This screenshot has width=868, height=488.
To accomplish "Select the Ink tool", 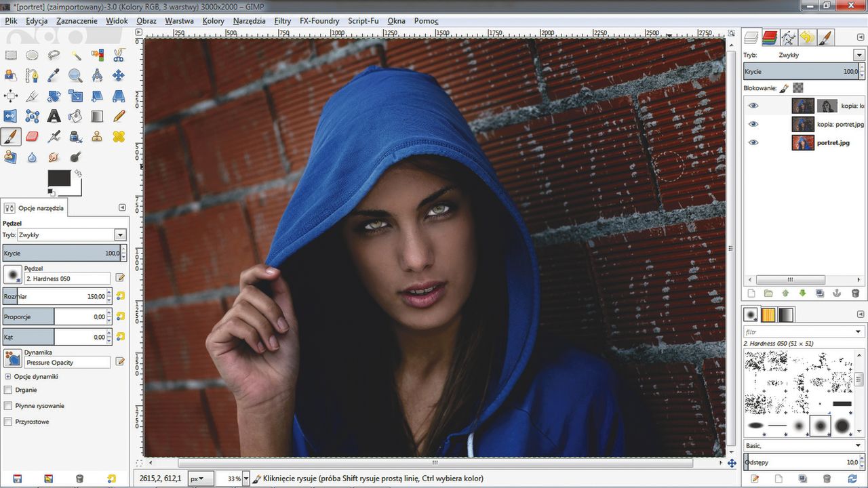I will (x=75, y=137).
